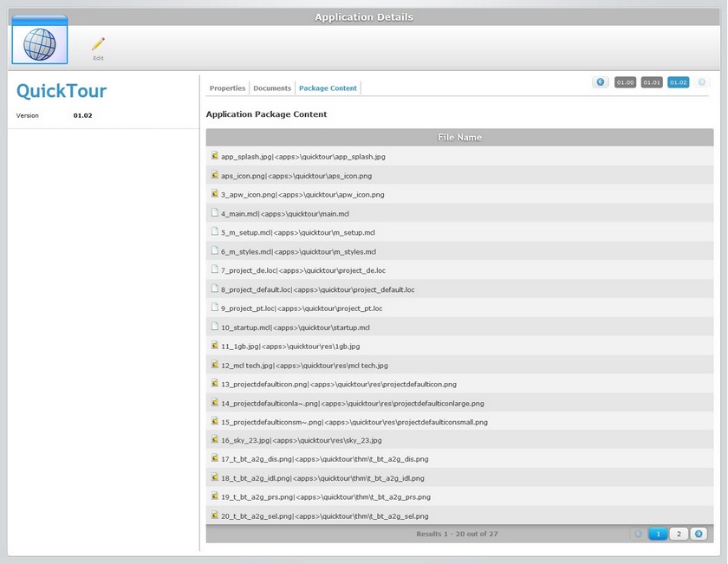
Task: Click image icon for aps_icon.png
Action: click(215, 174)
